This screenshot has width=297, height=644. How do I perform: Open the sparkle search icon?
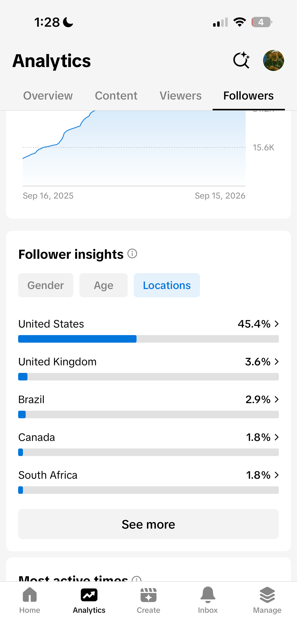tap(241, 60)
